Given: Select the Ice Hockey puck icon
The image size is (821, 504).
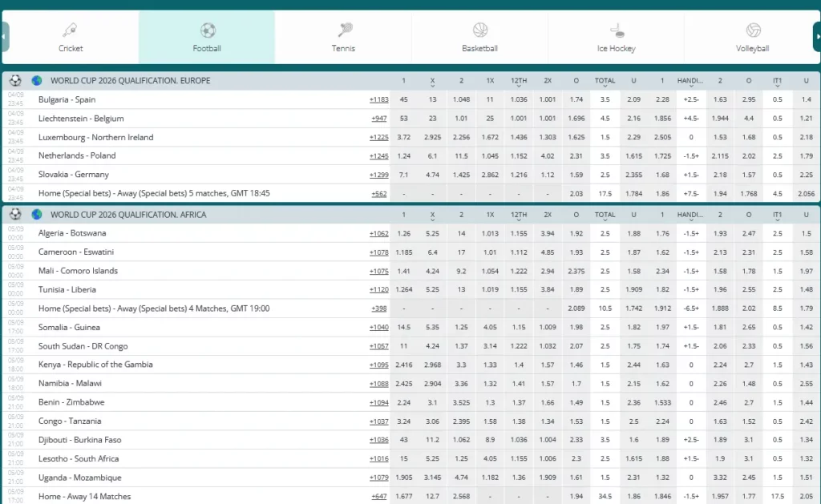Looking at the screenshot, I should [x=616, y=29].
